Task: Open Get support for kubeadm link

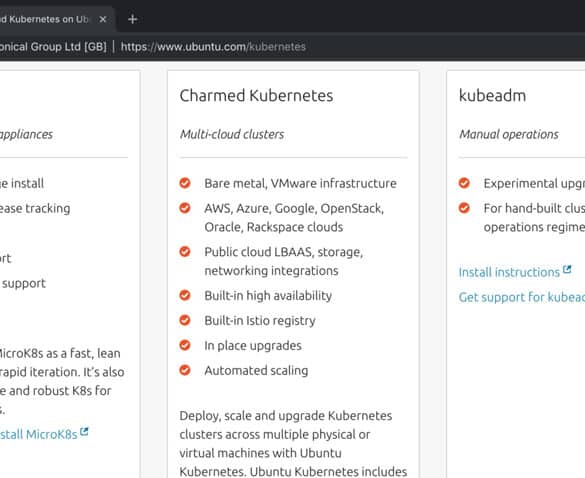Action: 522,297
